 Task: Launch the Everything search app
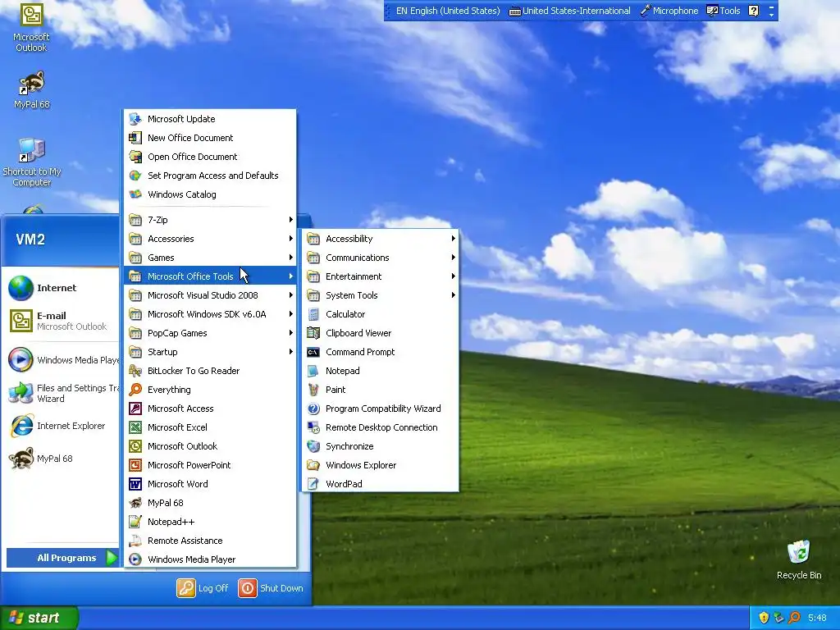pos(209,390)
